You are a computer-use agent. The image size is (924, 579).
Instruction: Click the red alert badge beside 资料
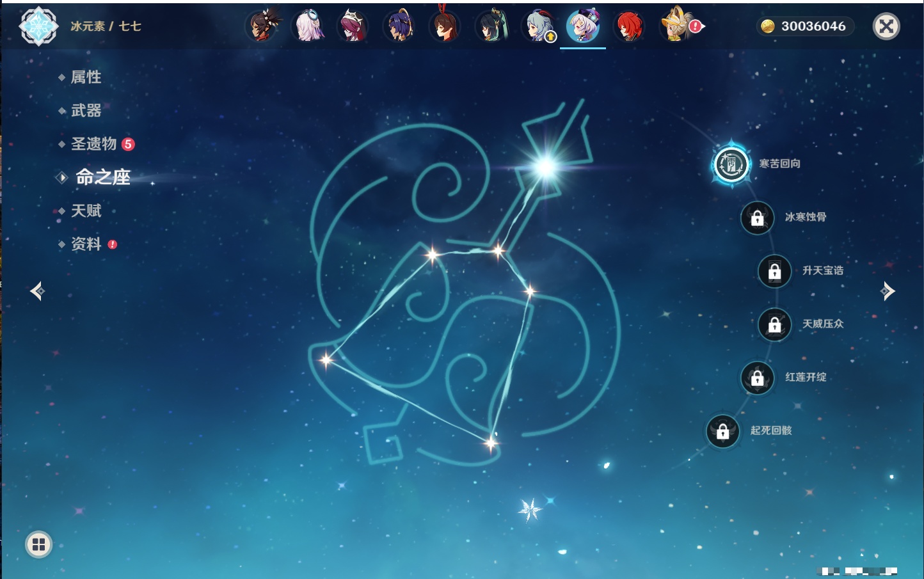[x=113, y=244]
